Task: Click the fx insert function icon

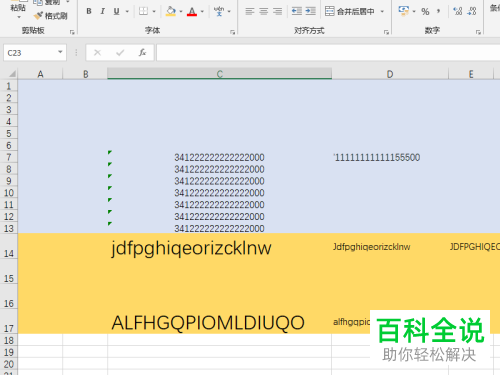Action: (x=142, y=52)
